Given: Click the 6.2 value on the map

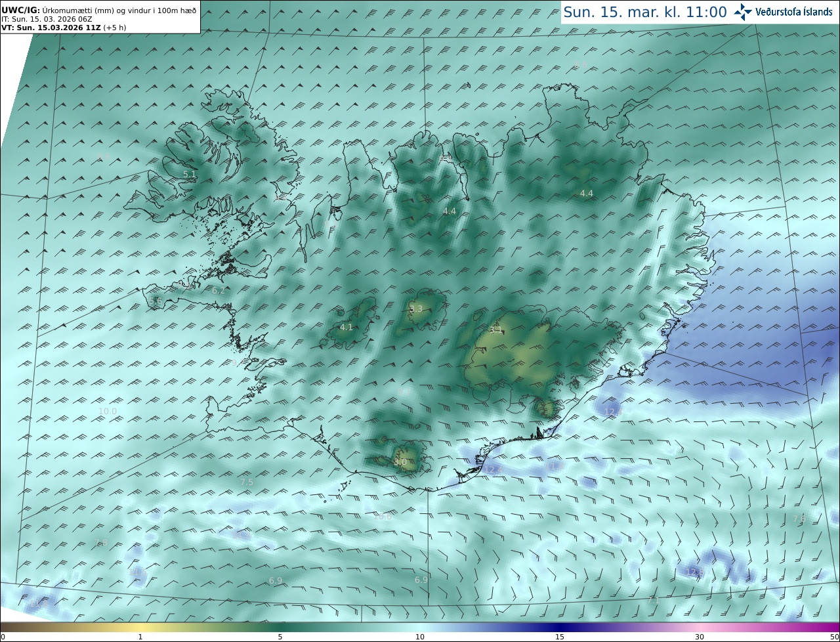Looking at the screenshot, I should [x=219, y=290].
